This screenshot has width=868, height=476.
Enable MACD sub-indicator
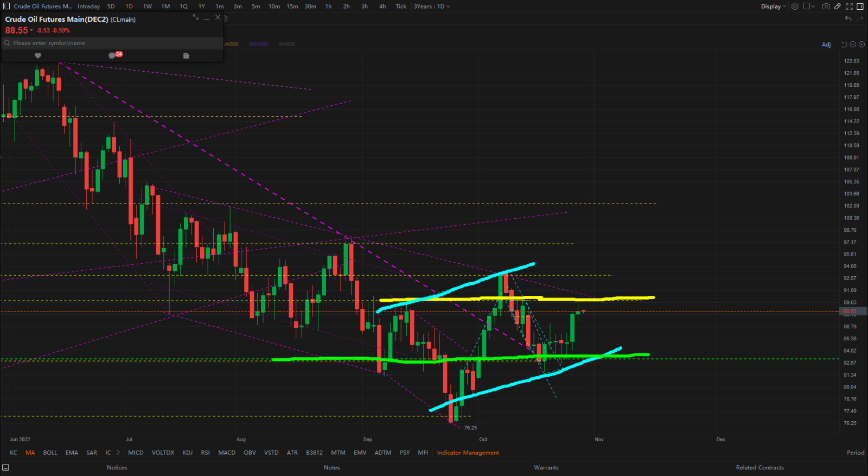(227, 453)
